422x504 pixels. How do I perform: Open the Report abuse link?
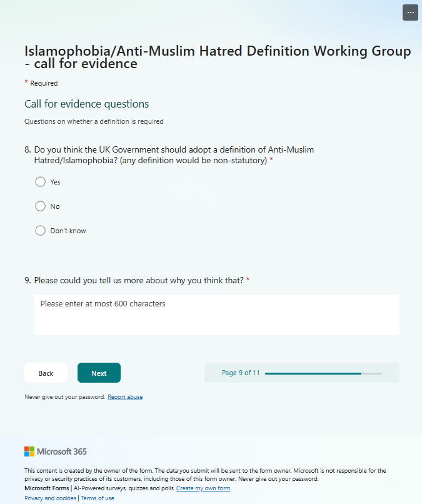(x=125, y=397)
